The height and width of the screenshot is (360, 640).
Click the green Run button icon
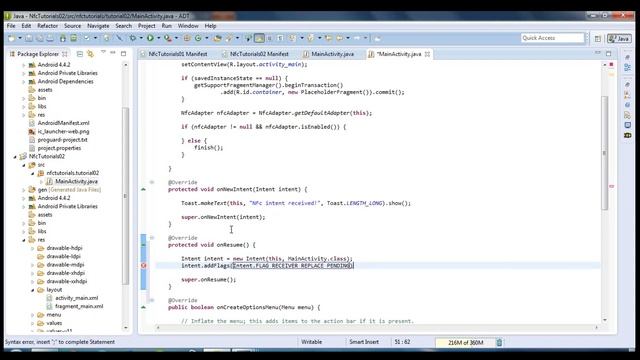[x=150, y=38]
